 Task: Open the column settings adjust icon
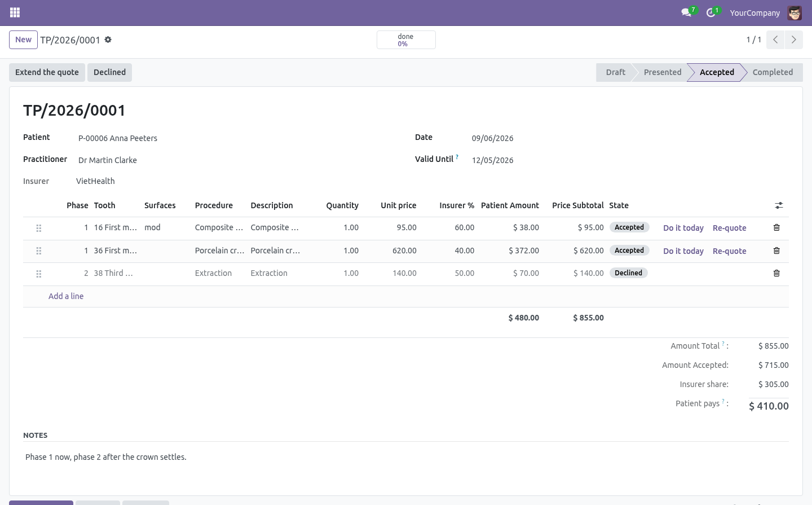pyautogui.click(x=779, y=205)
